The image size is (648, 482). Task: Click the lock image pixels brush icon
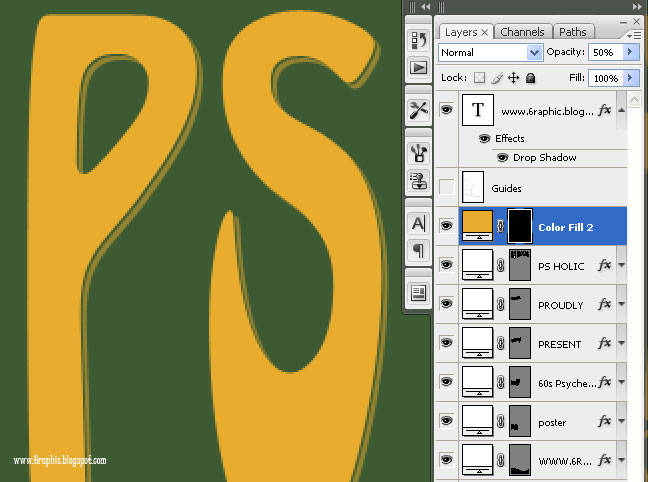point(497,78)
